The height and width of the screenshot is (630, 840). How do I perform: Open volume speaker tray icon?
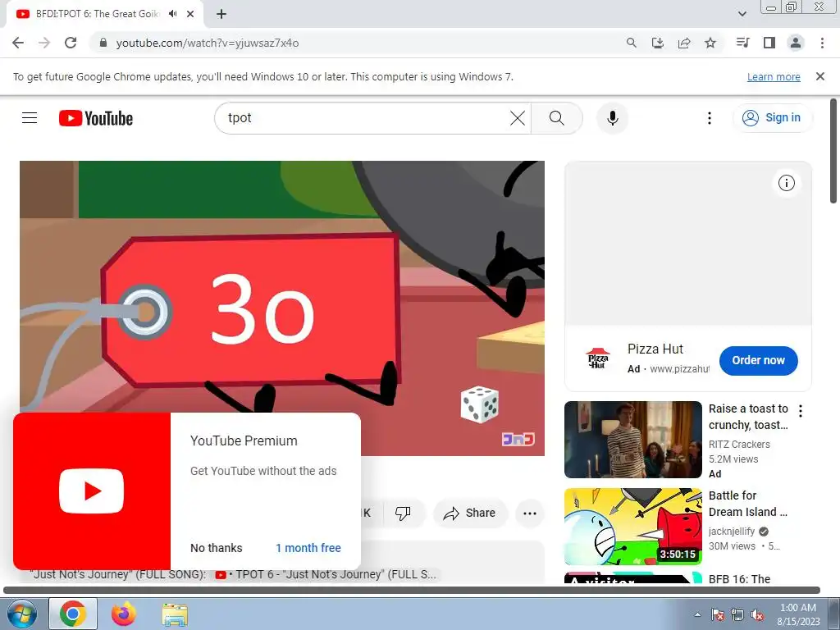click(757, 614)
